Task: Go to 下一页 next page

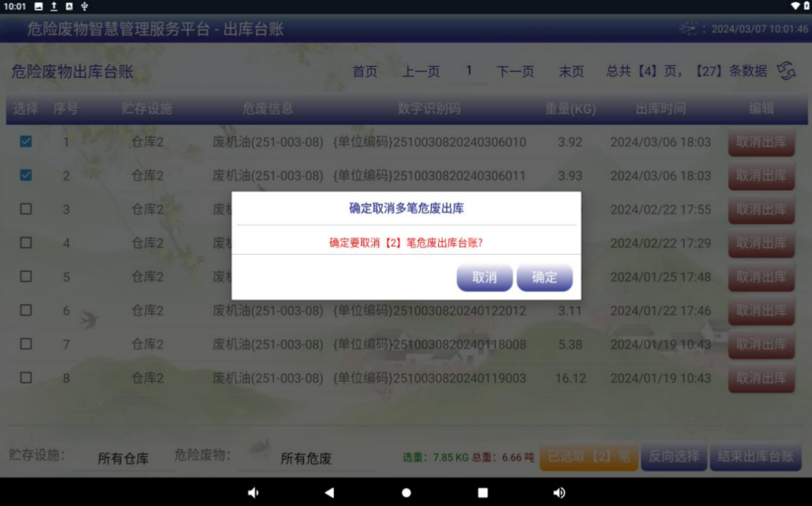Action: [515, 72]
